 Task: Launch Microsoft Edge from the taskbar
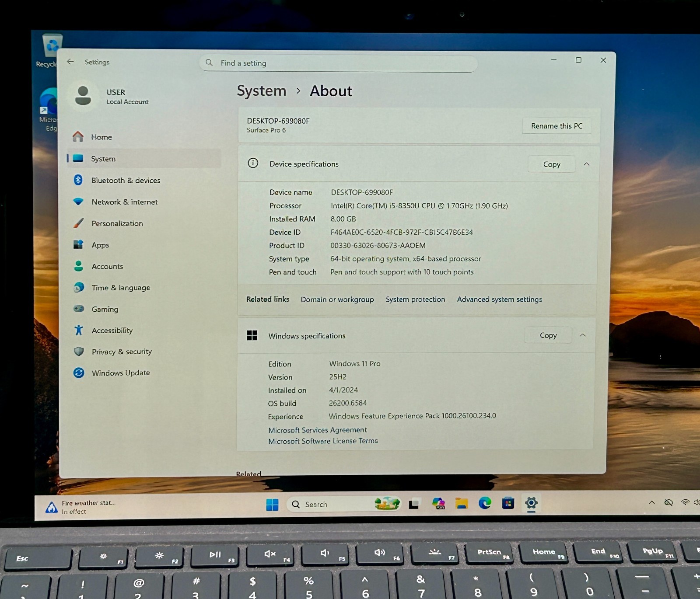click(485, 503)
